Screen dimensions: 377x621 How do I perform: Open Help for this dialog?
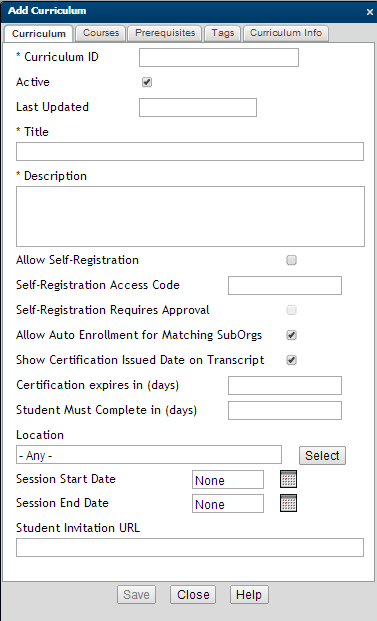point(249,594)
